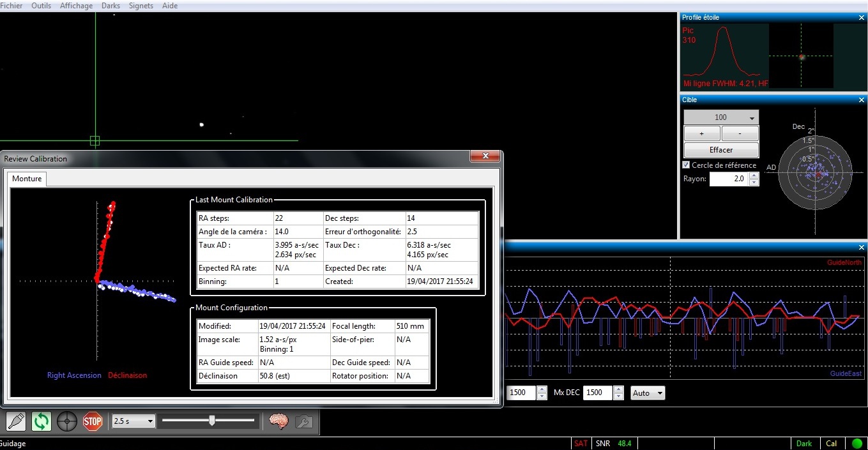Decrease Mx DEC with the down arrow

tap(618, 396)
